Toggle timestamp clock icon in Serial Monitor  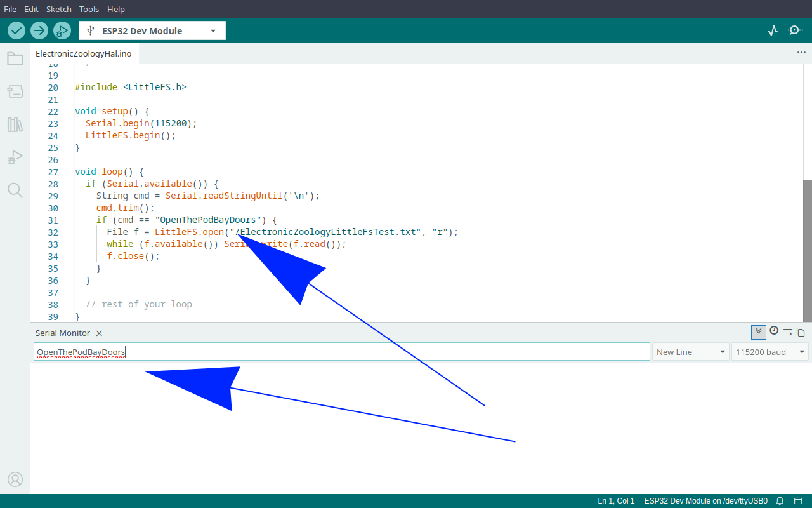774,331
